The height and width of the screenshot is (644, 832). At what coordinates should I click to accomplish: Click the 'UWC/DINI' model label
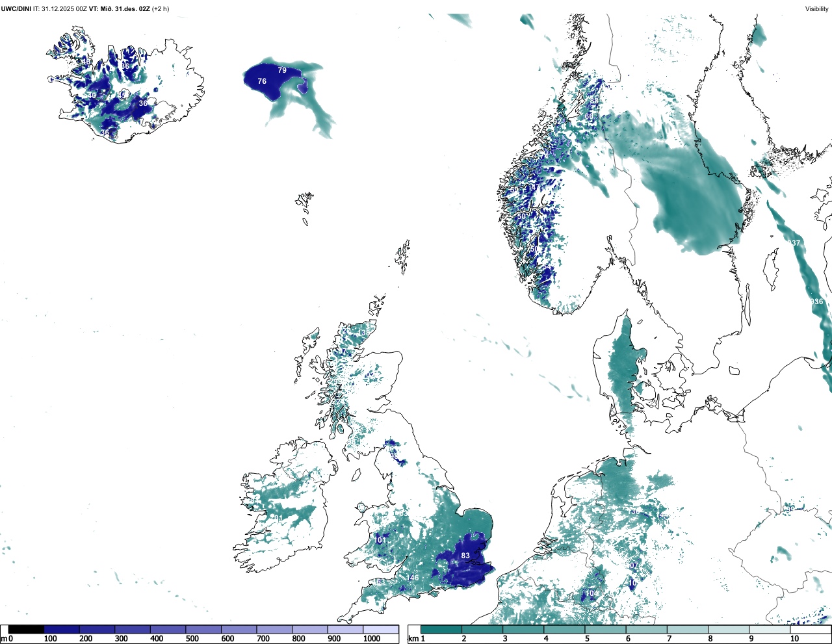[16, 8]
